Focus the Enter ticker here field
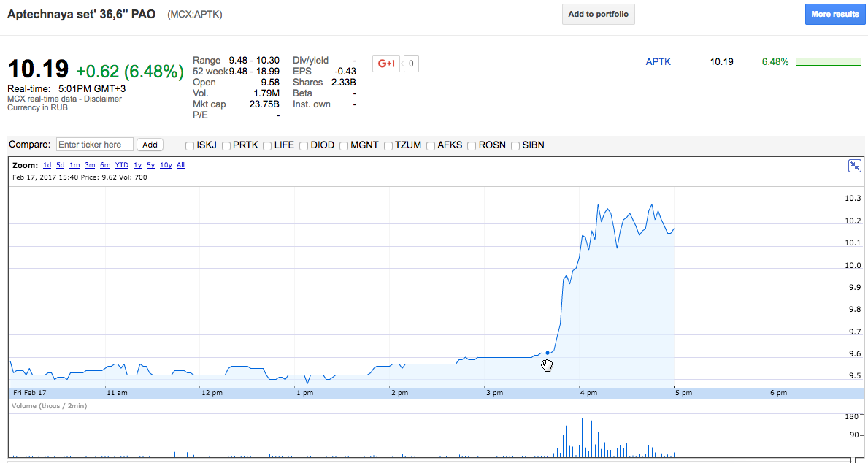Screen dimensions: 868x463 click(x=95, y=145)
